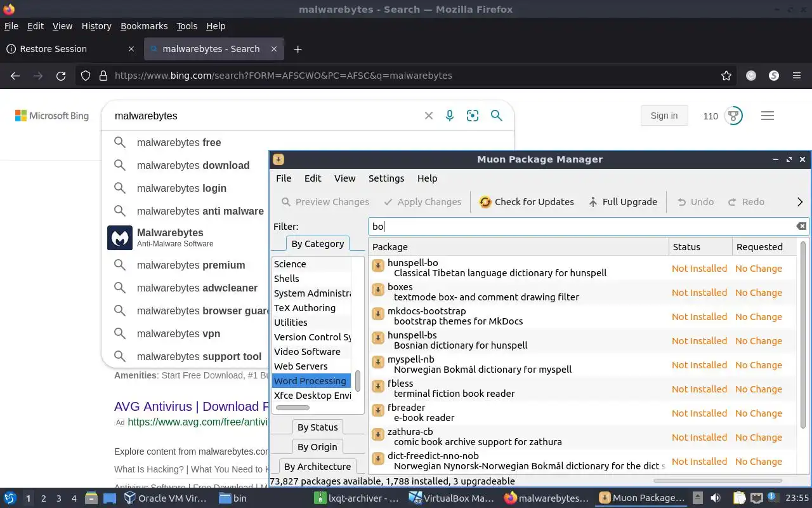The width and height of the screenshot is (812, 508).
Task: Click the volume icon in system tray
Action: click(x=715, y=498)
